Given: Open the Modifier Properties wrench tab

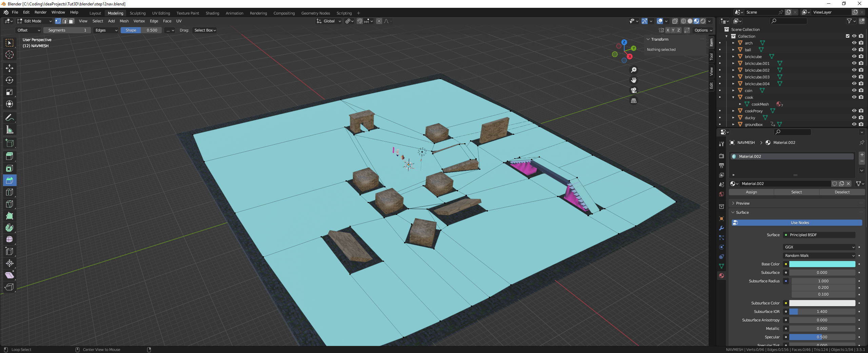Looking at the screenshot, I should pos(721,228).
